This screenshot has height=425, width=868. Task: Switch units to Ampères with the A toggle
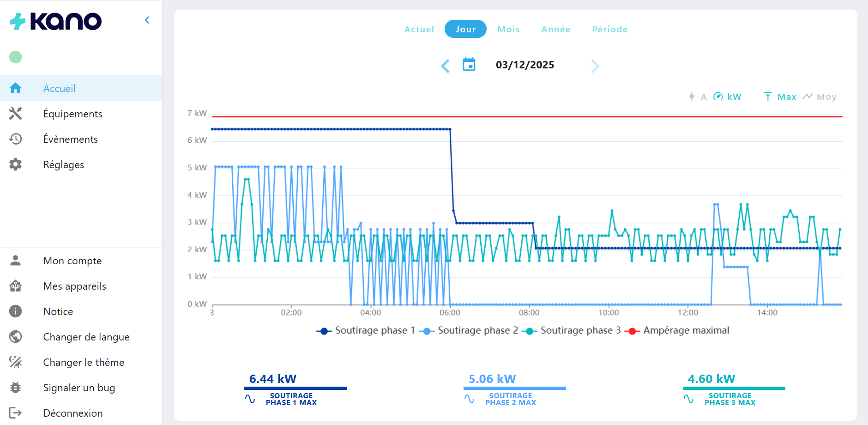point(697,97)
